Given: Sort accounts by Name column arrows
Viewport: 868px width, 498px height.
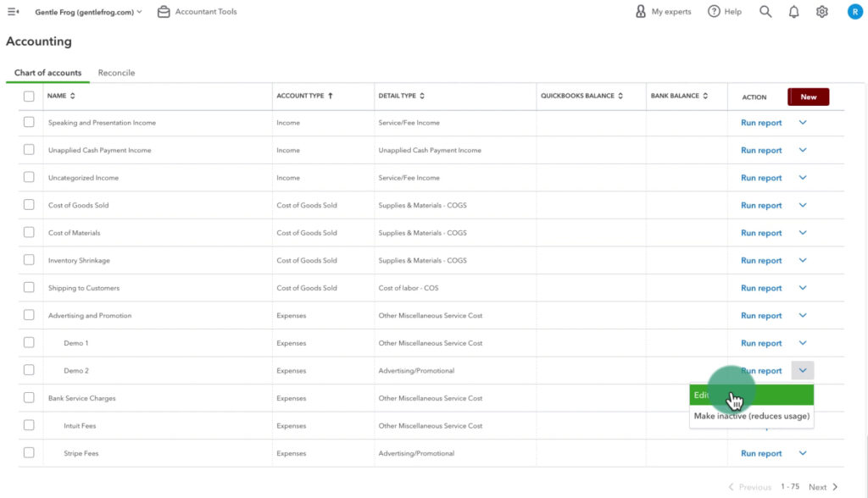Looking at the screenshot, I should click(73, 96).
